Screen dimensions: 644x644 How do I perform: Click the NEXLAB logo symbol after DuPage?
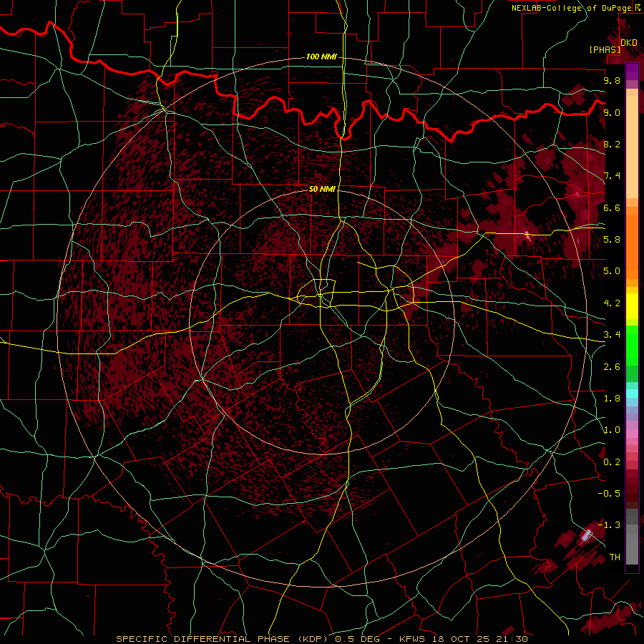[x=638, y=8]
